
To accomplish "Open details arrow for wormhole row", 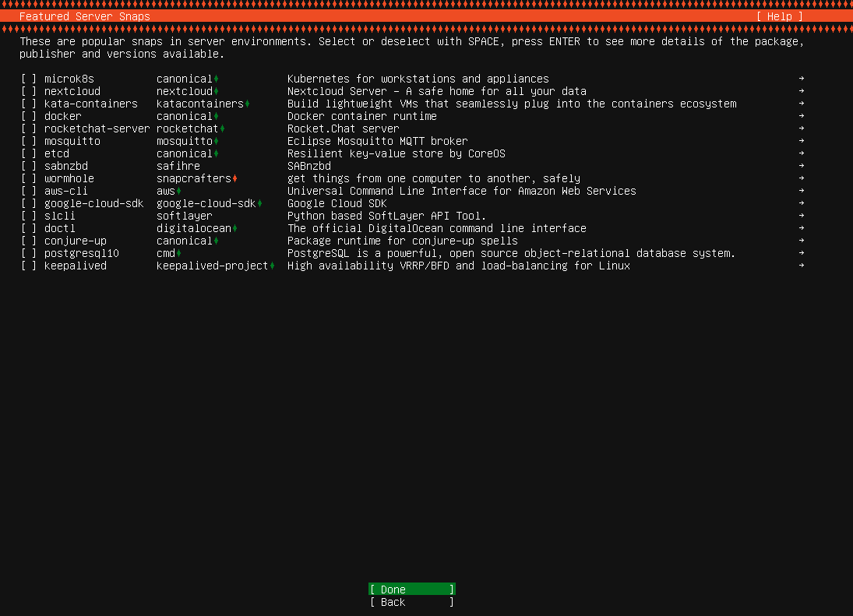I will pos(802,178).
